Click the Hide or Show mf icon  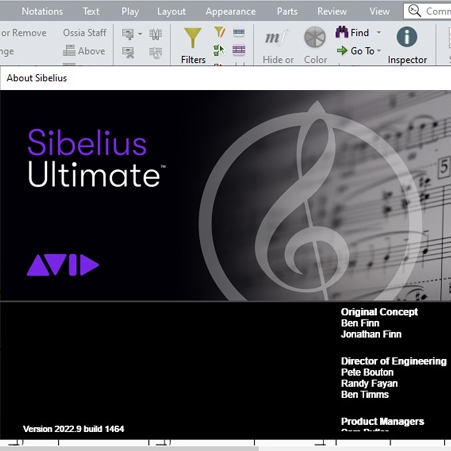(x=276, y=38)
